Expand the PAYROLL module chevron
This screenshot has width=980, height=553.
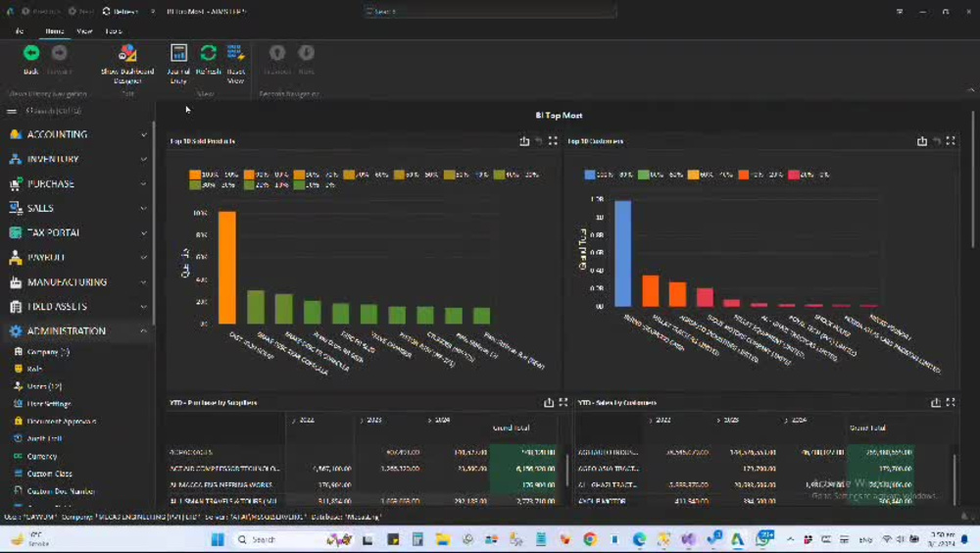coord(144,257)
